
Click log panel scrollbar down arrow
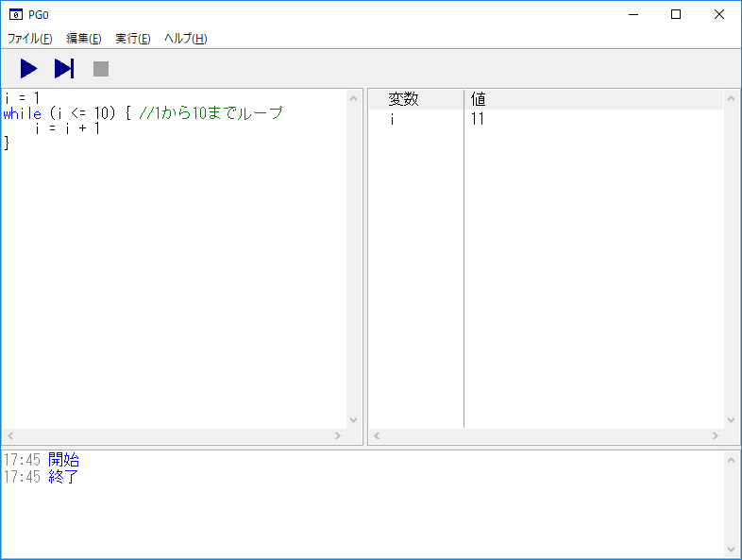pos(731,550)
